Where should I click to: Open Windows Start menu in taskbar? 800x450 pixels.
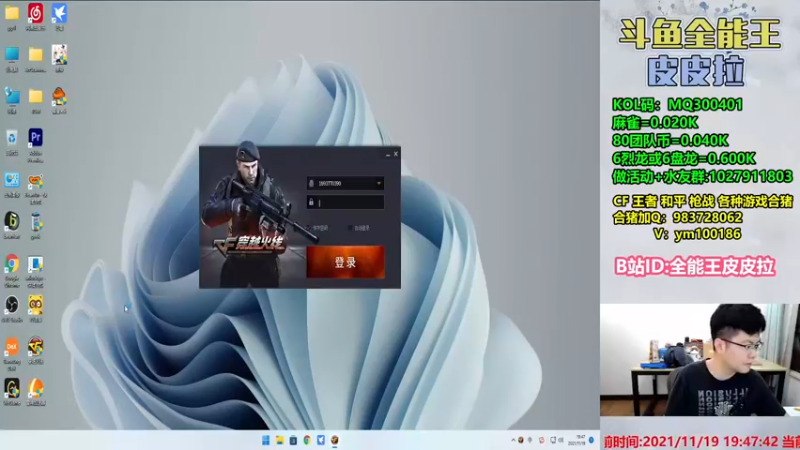click(x=266, y=440)
